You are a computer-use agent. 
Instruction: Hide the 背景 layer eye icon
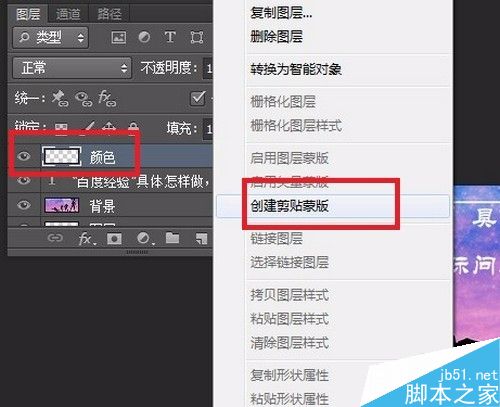click(23, 205)
